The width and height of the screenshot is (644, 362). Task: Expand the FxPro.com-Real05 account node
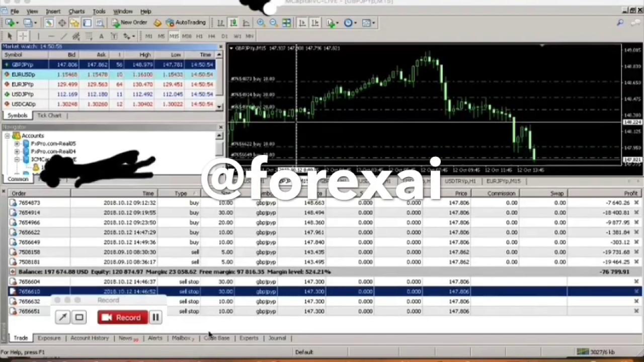point(17,144)
